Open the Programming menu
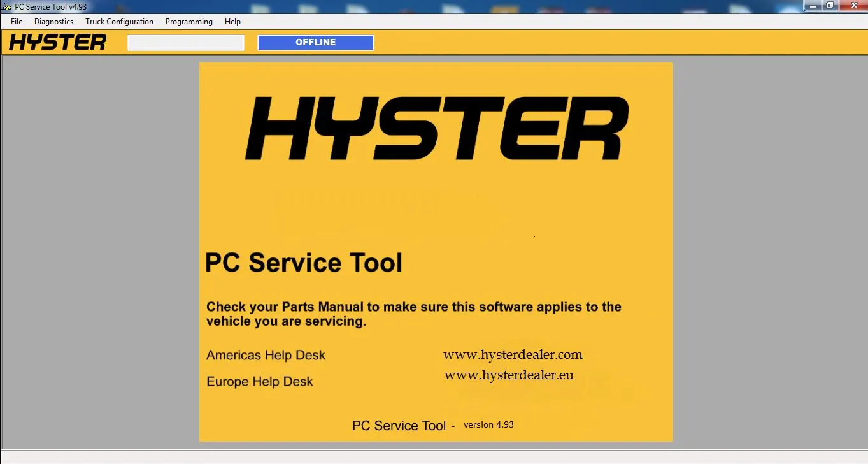The height and width of the screenshot is (464, 868). point(189,22)
